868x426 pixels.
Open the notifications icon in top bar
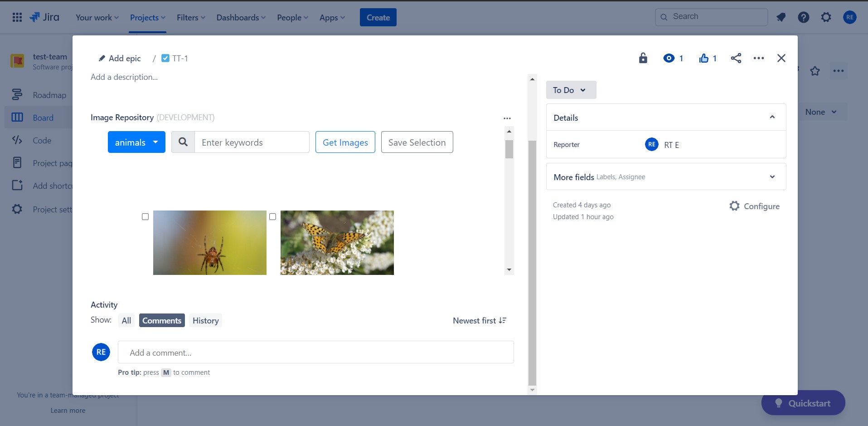coord(781,17)
